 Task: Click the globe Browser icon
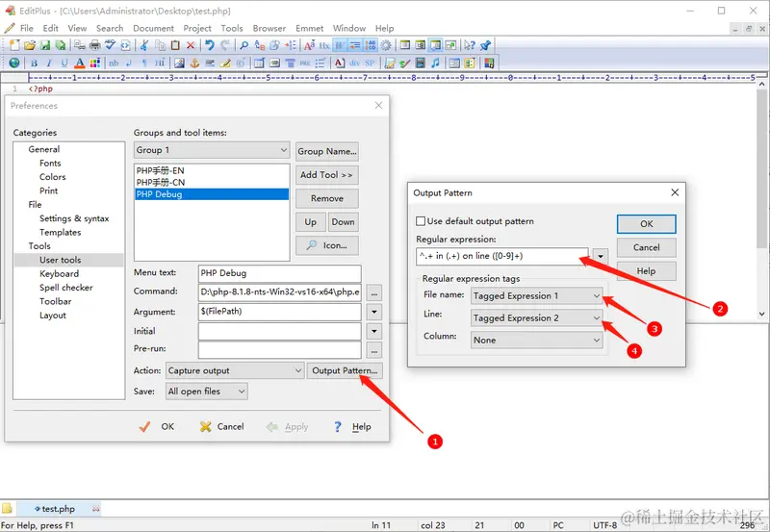[x=14, y=63]
